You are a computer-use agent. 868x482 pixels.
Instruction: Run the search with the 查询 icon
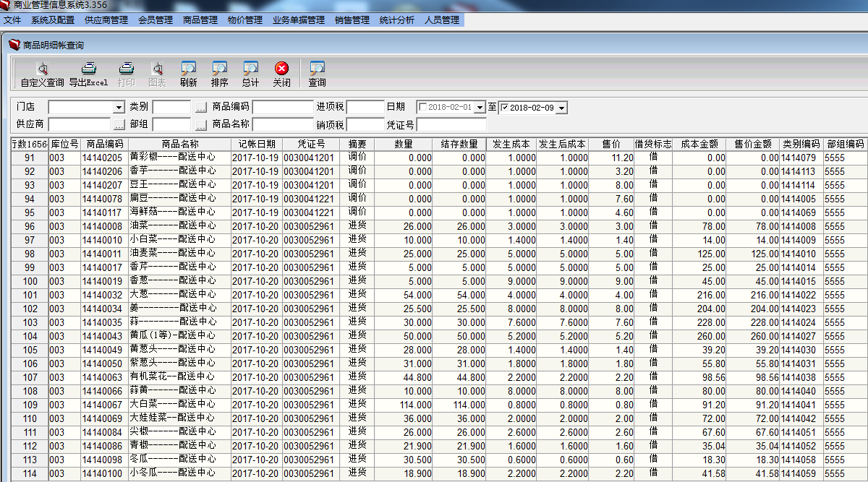click(318, 74)
